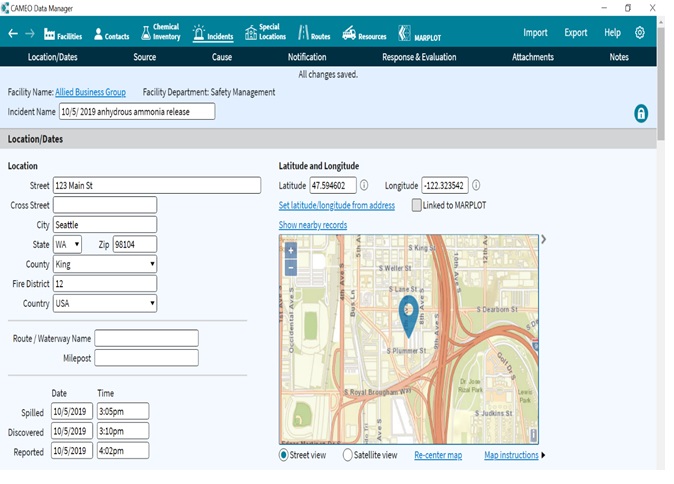Click the teal lock record icon

(641, 113)
